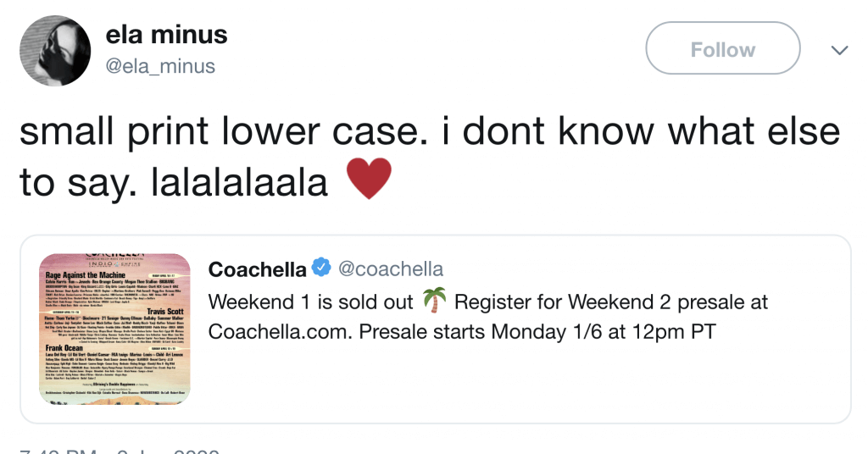Click the blue verified badge beside Coachella
The height and width of the screenshot is (454, 868).
click(x=321, y=269)
